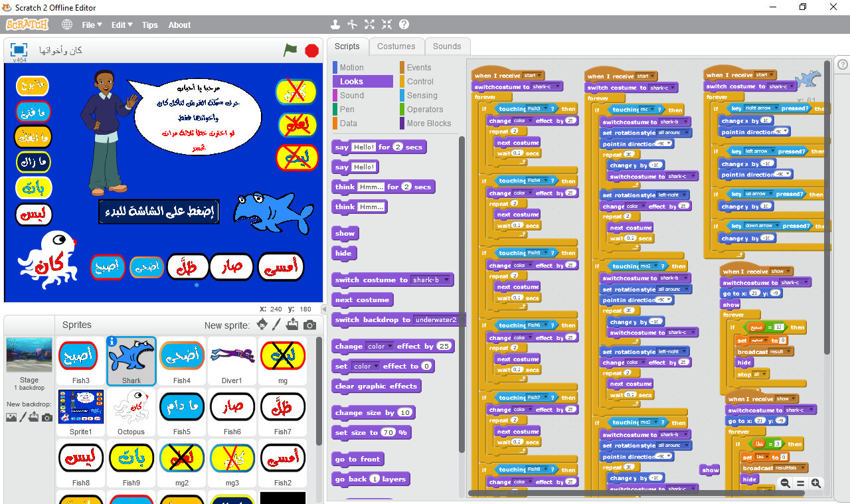Select the Diver1 sprite

click(232, 361)
